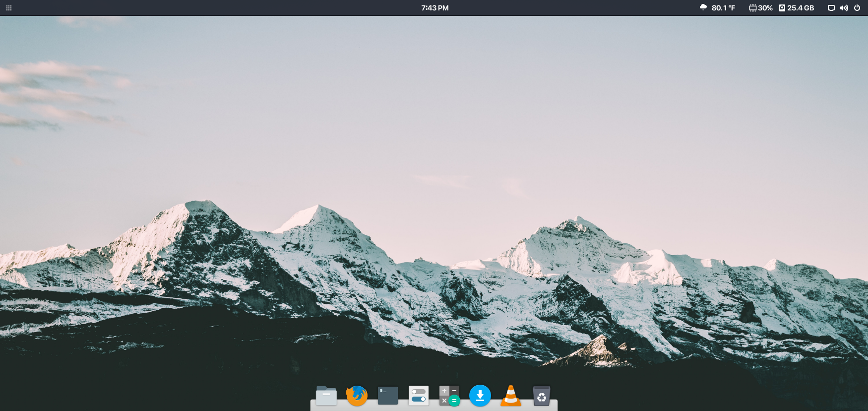868x411 pixels.
Task: Launch Firefox from the dock
Action: [x=357, y=396]
